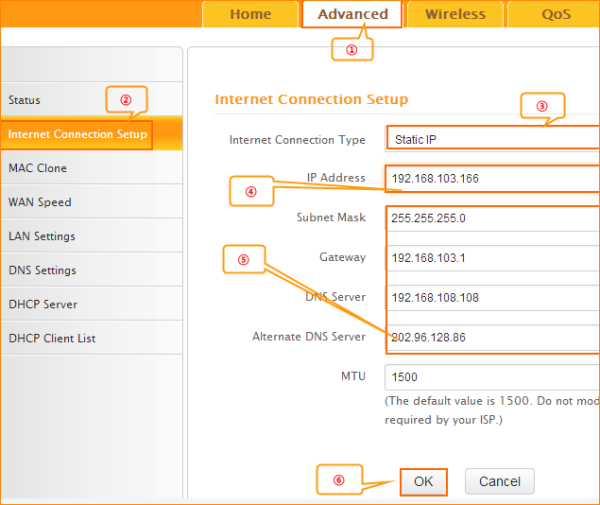
Task: Select the QoS tab
Action: [556, 14]
